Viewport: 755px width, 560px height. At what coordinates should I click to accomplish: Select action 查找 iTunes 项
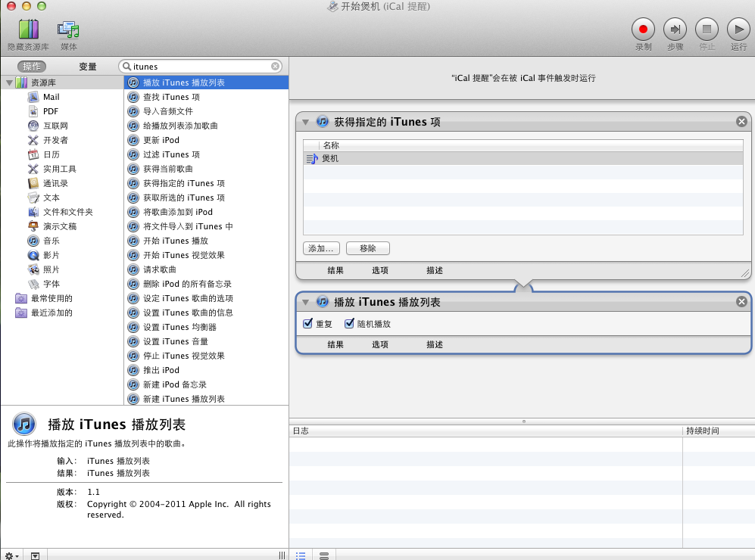[207, 97]
